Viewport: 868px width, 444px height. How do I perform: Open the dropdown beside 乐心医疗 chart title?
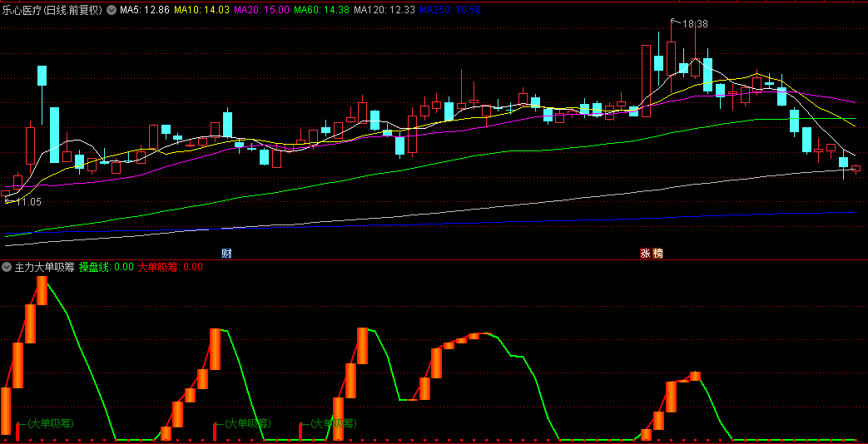(x=112, y=9)
